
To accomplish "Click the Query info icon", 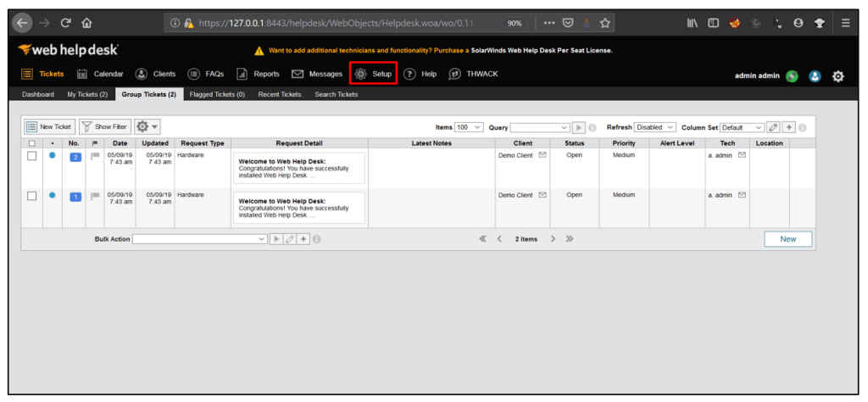I will [x=593, y=127].
